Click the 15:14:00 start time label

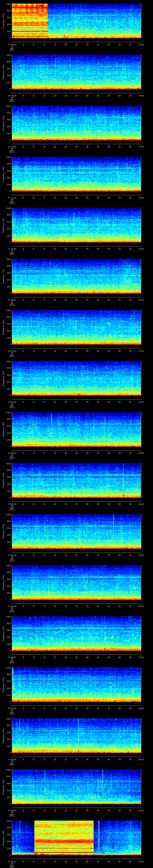(x=12, y=44)
